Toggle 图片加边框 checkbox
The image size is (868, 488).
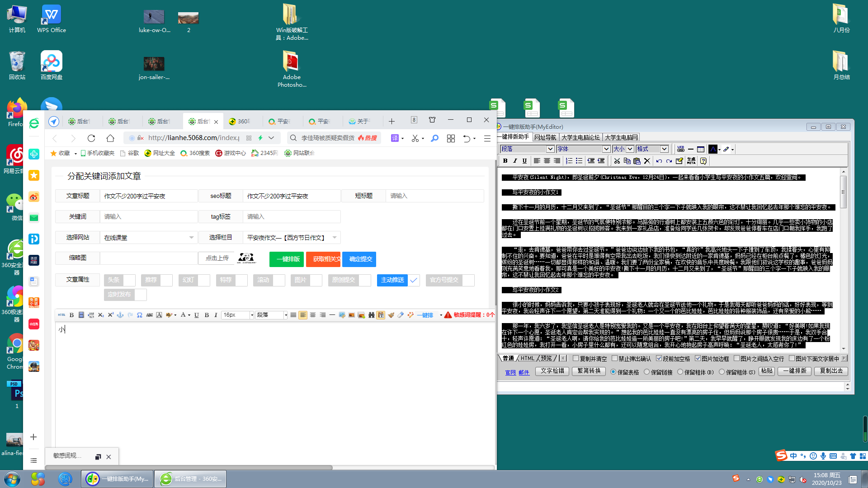coord(698,358)
